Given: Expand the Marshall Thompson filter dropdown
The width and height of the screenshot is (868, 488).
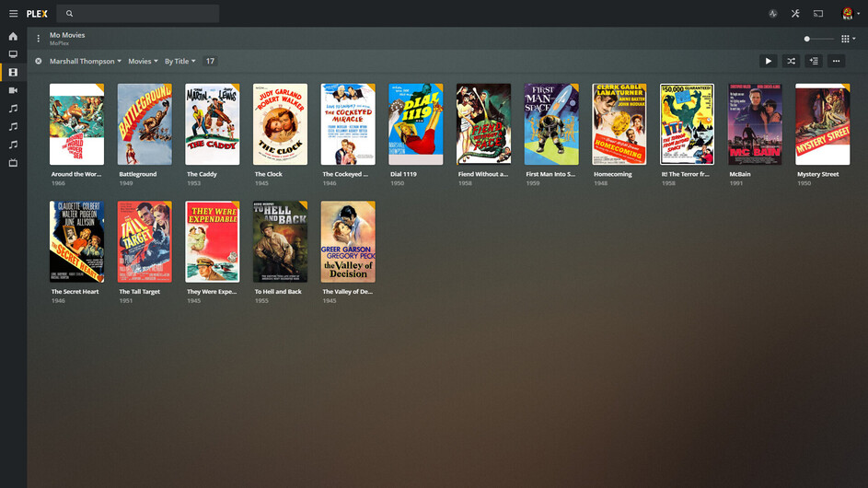Looking at the screenshot, I should point(86,62).
